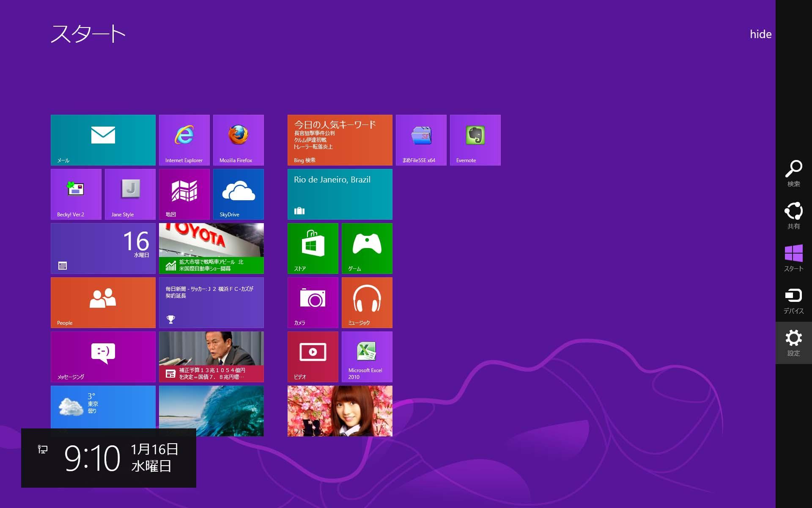Open the Photos tile thumbnail
Screen dimensions: 812x508
[340, 411]
